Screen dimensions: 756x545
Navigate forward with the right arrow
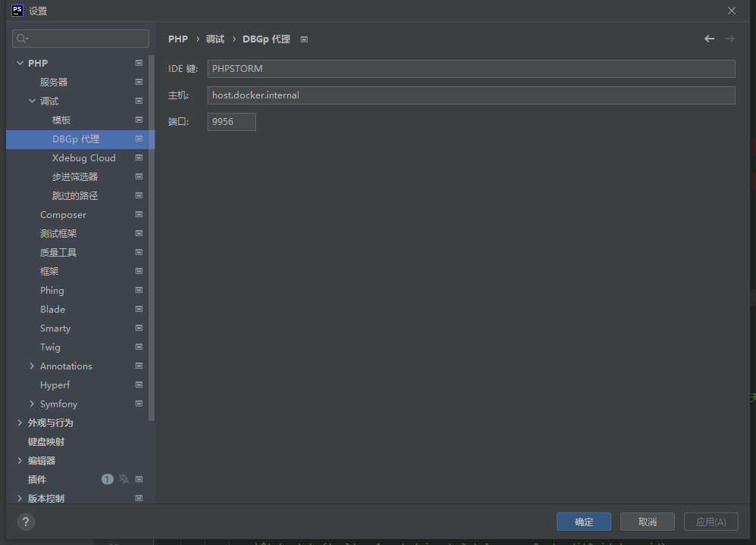coord(729,39)
